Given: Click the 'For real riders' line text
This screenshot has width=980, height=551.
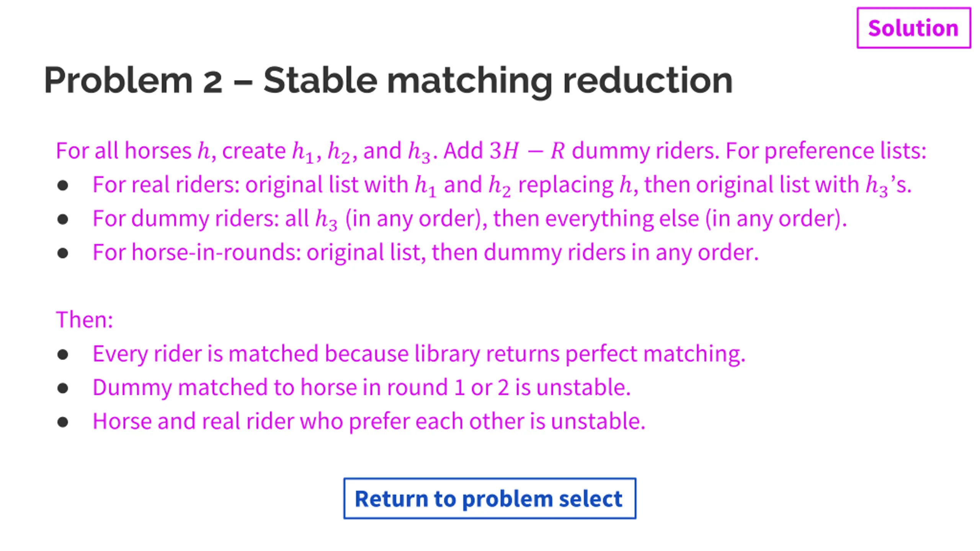Looking at the screenshot, I should [502, 186].
